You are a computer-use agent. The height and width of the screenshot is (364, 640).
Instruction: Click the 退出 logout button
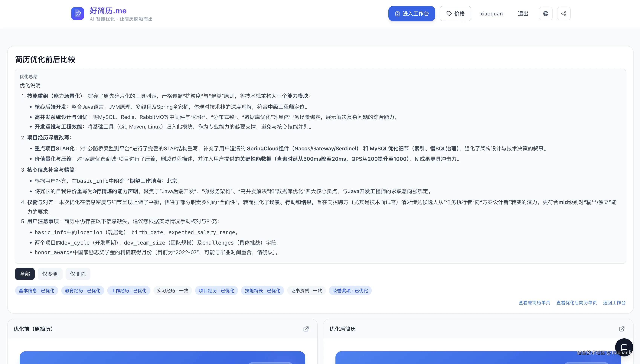[523, 14]
